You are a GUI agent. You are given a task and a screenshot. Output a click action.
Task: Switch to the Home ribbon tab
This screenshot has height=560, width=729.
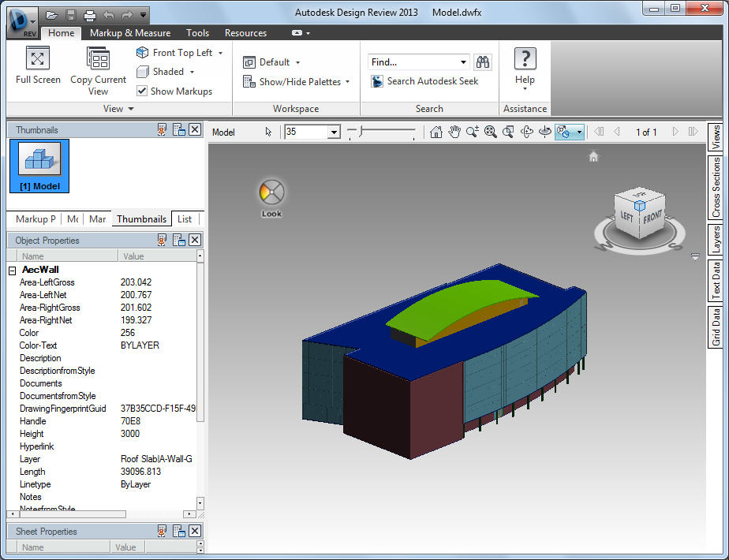point(62,33)
